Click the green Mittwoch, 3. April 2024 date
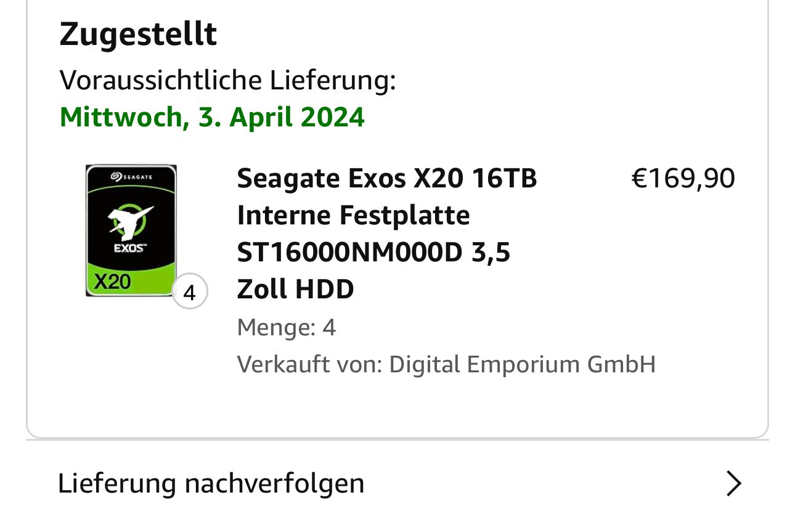795x532 pixels. (212, 117)
